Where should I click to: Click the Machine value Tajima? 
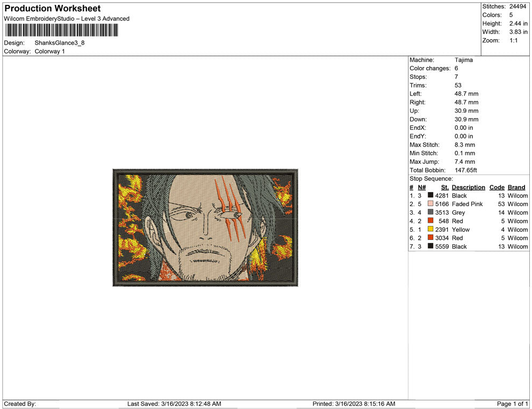point(463,60)
